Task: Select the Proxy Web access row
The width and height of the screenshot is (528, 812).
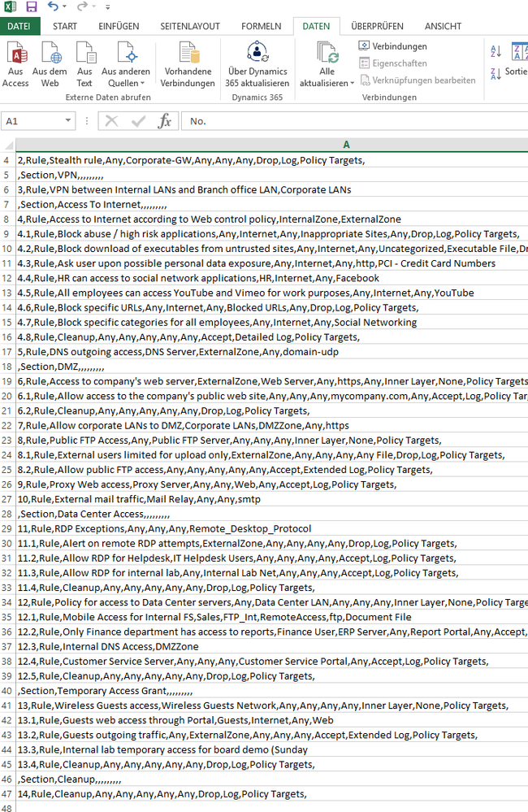Action: [272, 484]
